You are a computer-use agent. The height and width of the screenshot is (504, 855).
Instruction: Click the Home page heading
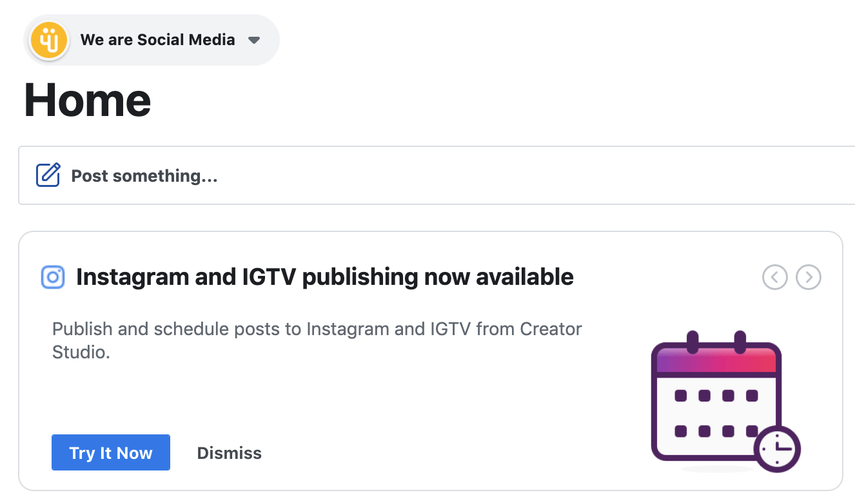pyautogui.click(x=87, y=101)
